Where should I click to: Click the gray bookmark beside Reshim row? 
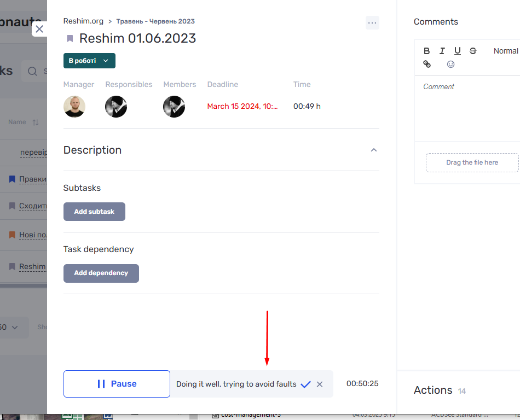12,267
